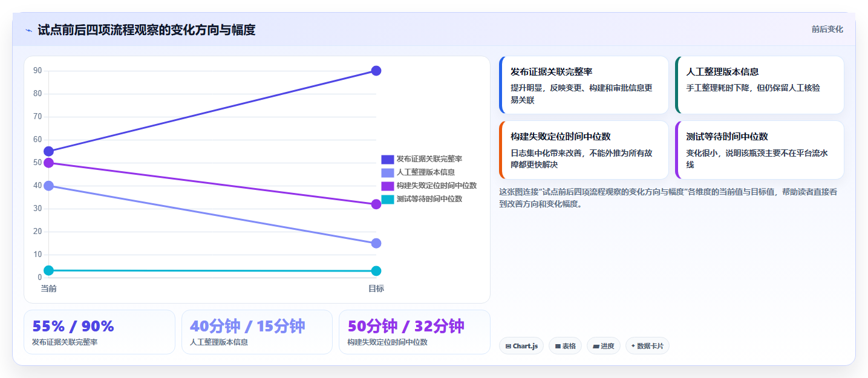
Task: Click the 目标 x-axis label
Action: [376, 288]
